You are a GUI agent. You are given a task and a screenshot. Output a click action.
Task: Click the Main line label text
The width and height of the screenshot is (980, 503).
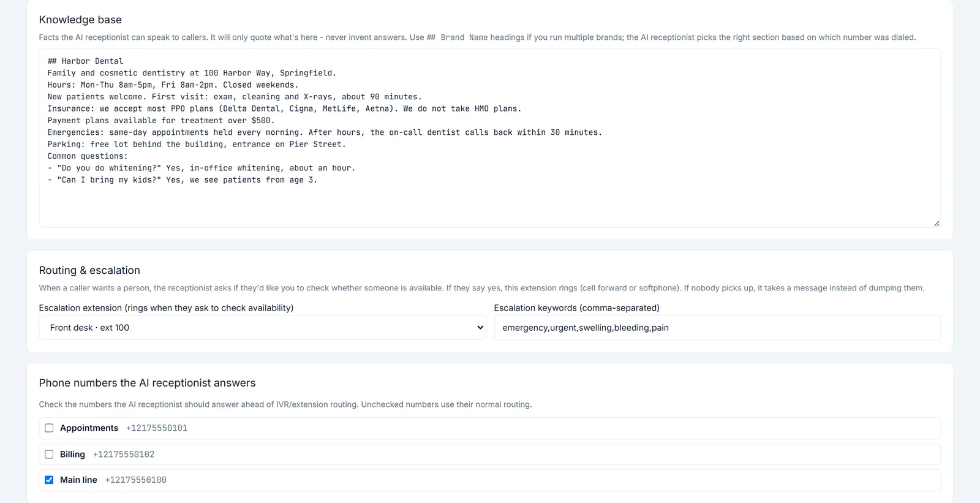point(78,480)
